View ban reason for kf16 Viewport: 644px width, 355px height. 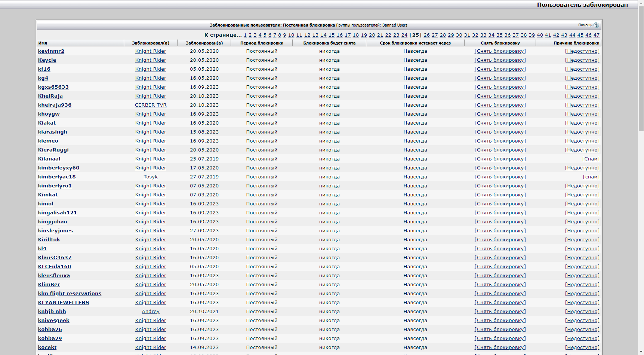click(582, 69)
